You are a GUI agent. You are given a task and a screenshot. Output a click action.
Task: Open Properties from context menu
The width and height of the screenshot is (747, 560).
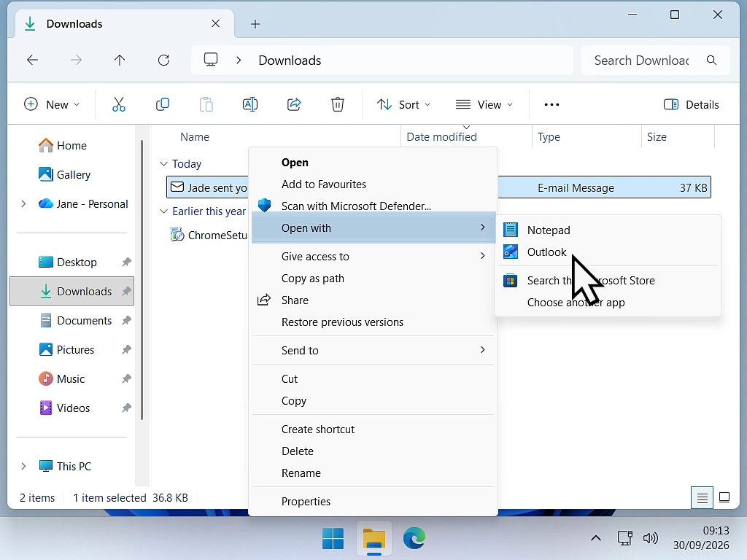[373, 502]
